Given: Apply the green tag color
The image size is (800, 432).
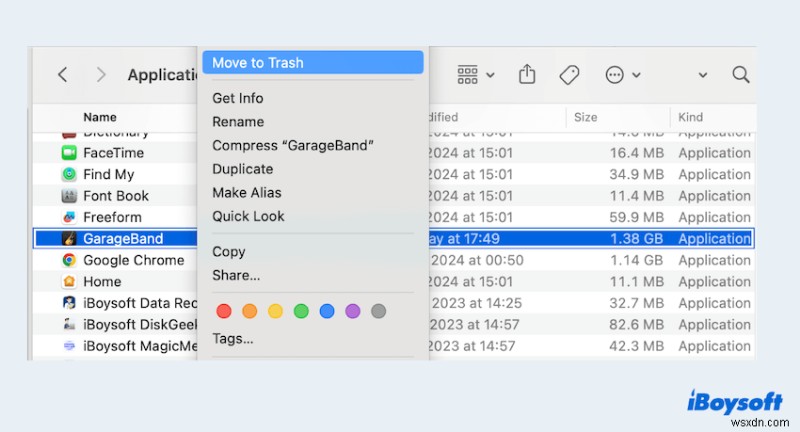Looking at the screenshot, I should coord(301,311).
